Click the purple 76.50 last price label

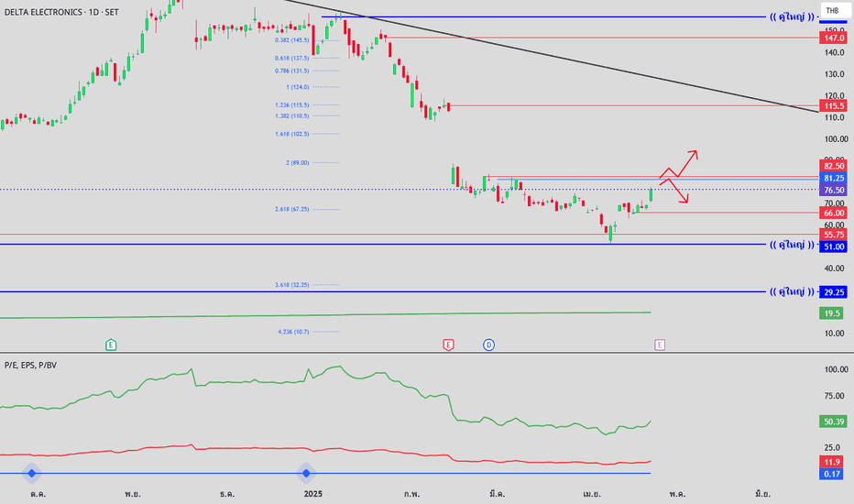pos(833,191)
